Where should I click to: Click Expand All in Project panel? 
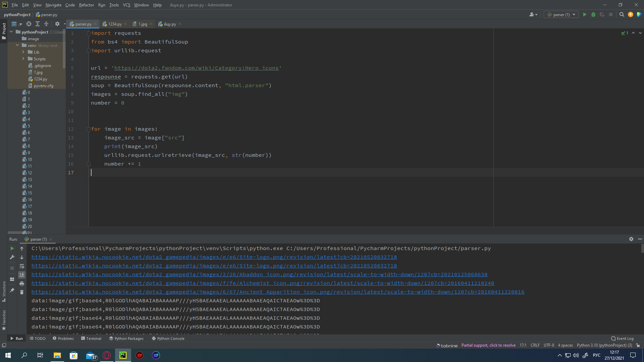(x=38, y=24)
